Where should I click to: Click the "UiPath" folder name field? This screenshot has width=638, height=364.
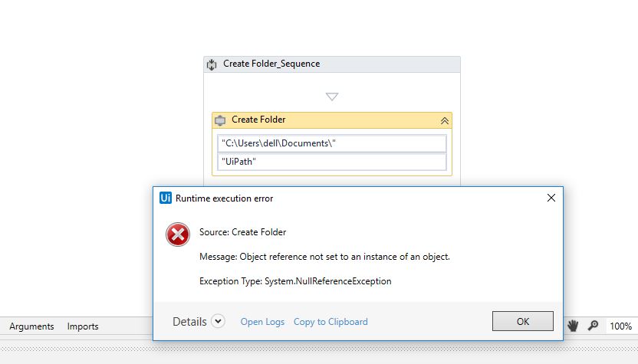click(x=331, y=162)
